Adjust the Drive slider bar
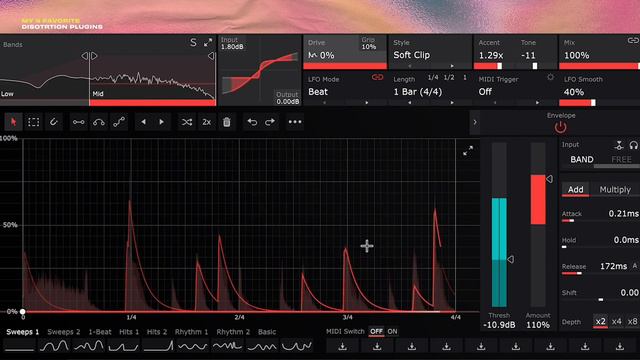The width and height of the screenshot is (640, 360). pyautogui.click(x=345, y=66)
